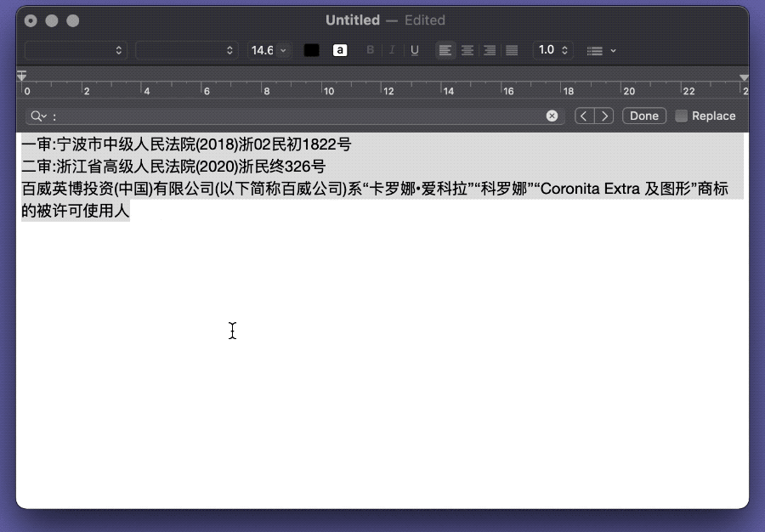This screenshot has width=765, height=532.
Task: Open the line spacing 1.0 dropdown
Action: (552, 50)
